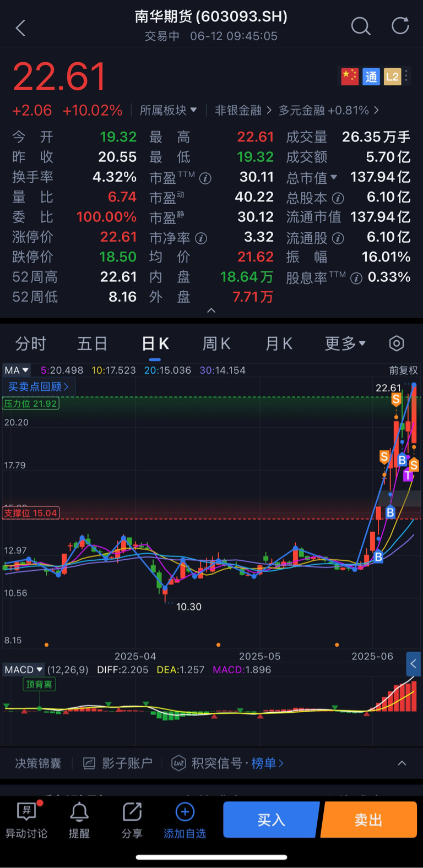Switch to 分时 tab
Image resolution: width=423 pixels, height=868 pixels.
31,343
